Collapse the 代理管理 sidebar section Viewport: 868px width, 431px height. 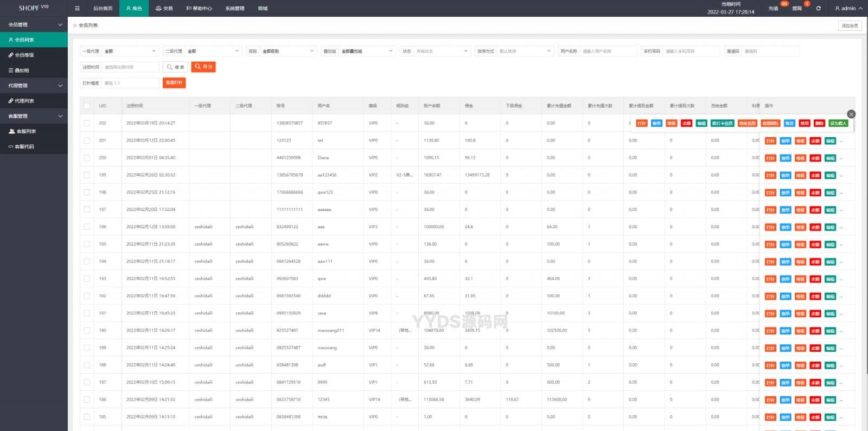pyautogui.click(x=34, y=86)
